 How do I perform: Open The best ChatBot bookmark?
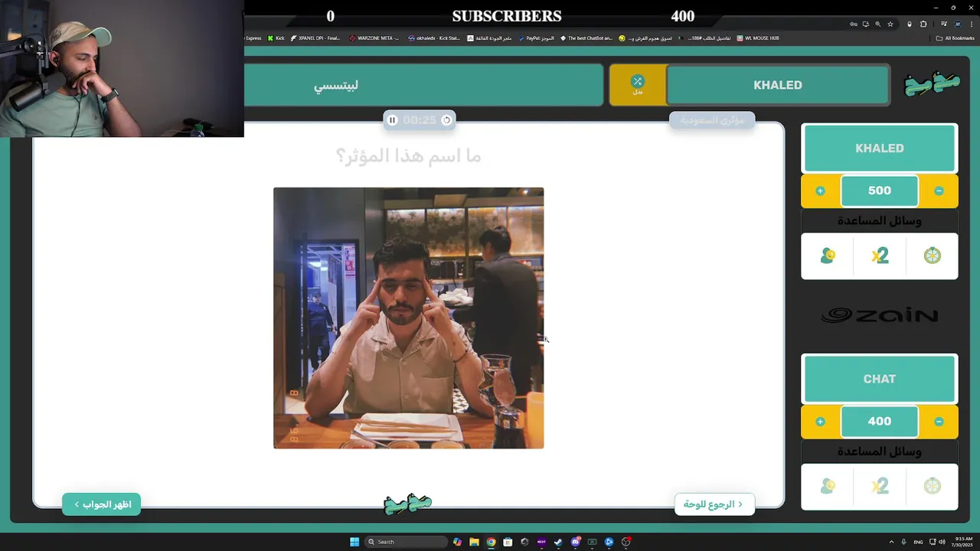click(x=586, y=38)
